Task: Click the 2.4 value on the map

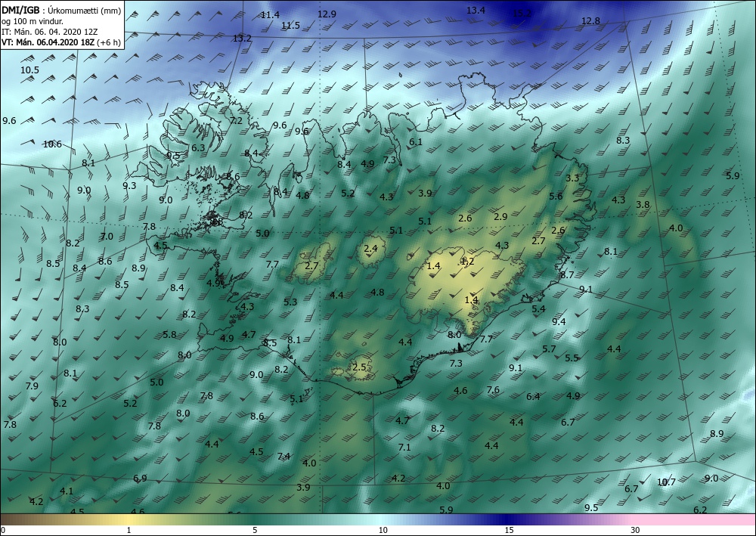Action: tap(370, 249)
